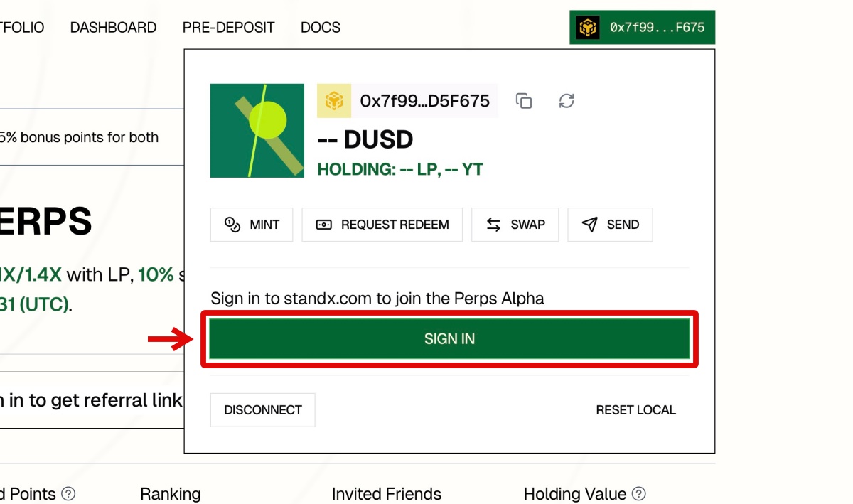Click the DISCONNECT button
Image resolution: width=853 pixels, height=504 pixels.
click(x=262, y=410)
